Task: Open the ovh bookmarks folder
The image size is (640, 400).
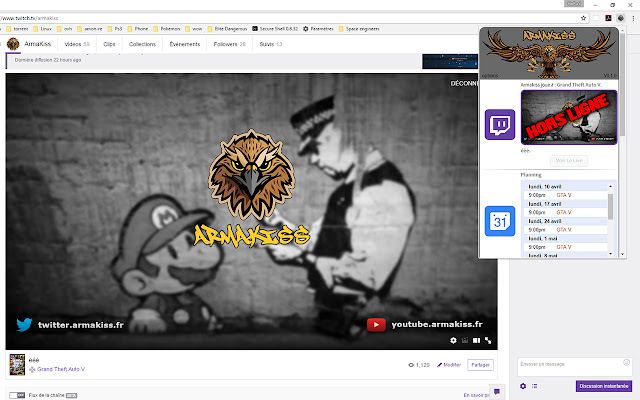Action: pyautogui.click(x=64, y=29)
